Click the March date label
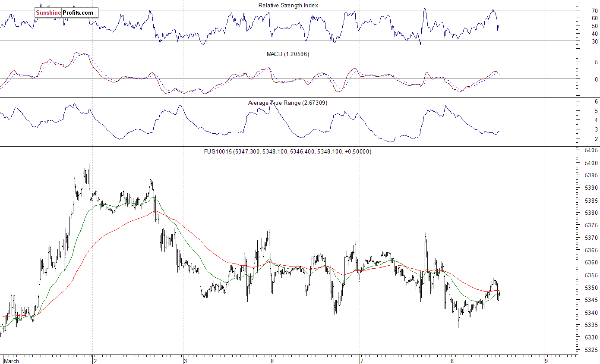The image size is (600, 364). point(12,361)
